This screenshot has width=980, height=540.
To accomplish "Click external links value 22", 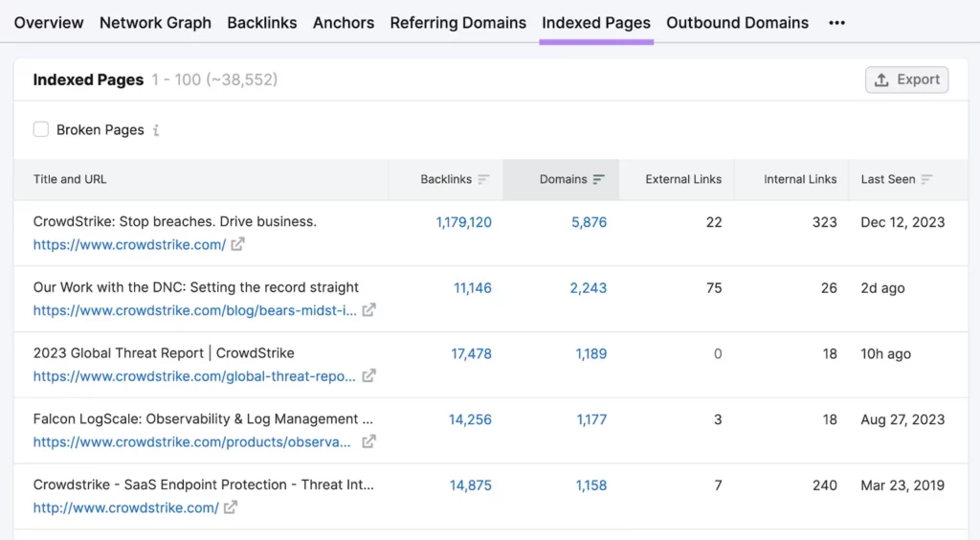I will [x=714, y=222].
